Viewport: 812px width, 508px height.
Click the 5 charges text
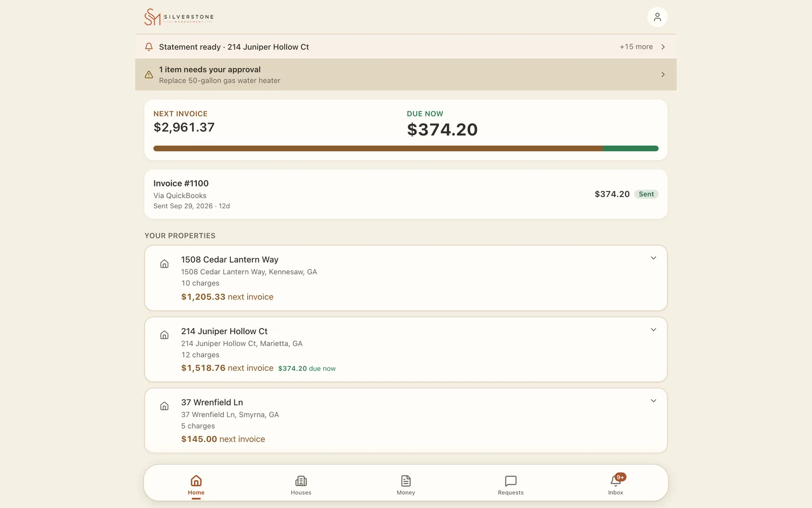pos(198,426)
